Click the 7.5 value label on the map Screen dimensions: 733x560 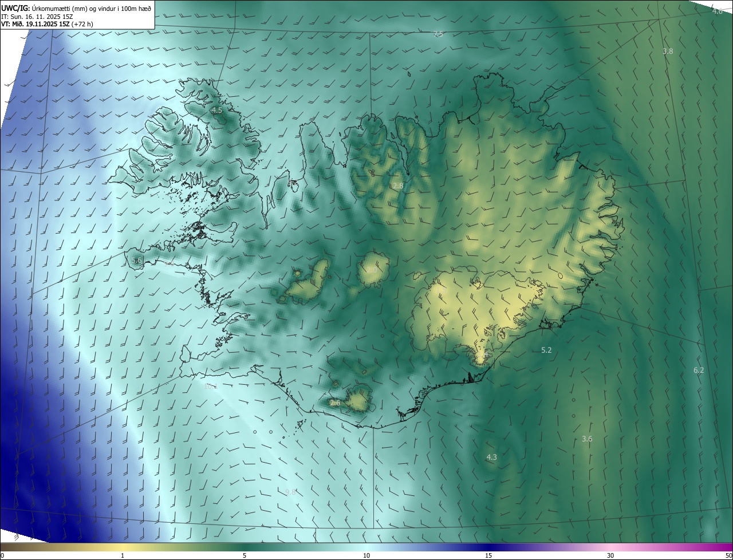click(438, 34)
